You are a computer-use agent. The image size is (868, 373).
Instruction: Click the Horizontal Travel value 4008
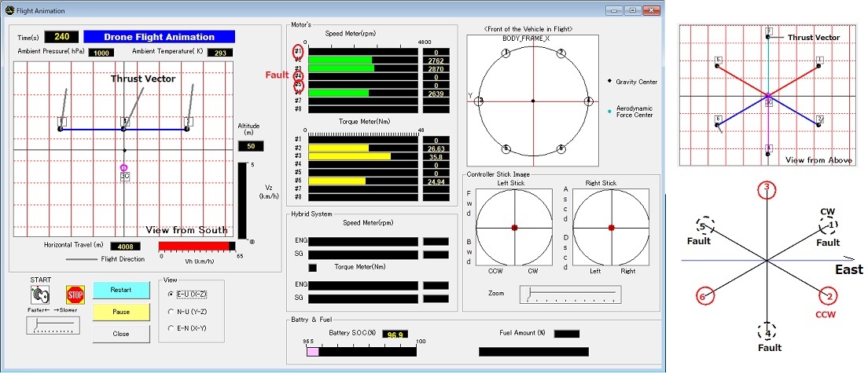[x=124, y=246]
